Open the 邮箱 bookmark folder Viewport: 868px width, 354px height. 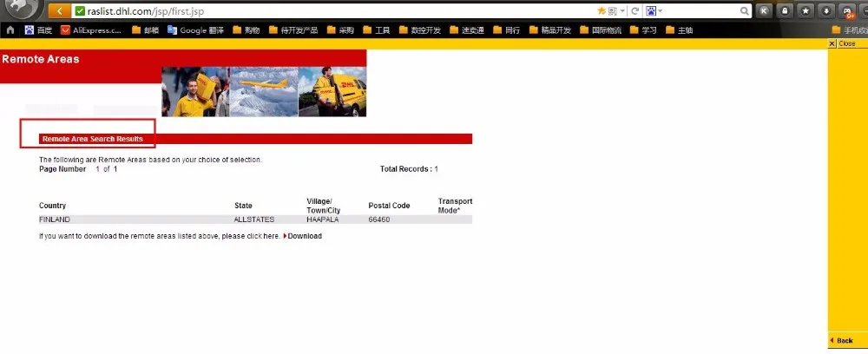click(144, 29)
